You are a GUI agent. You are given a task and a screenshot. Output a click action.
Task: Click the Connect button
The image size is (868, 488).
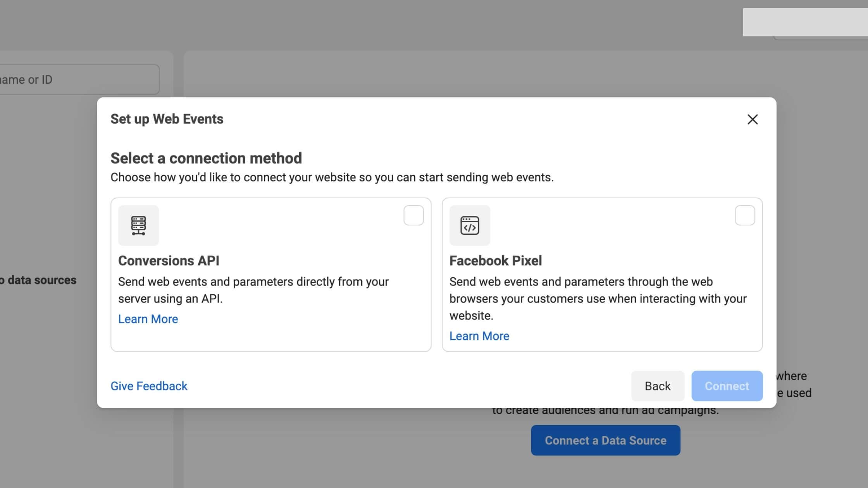(x=727, y=386)
